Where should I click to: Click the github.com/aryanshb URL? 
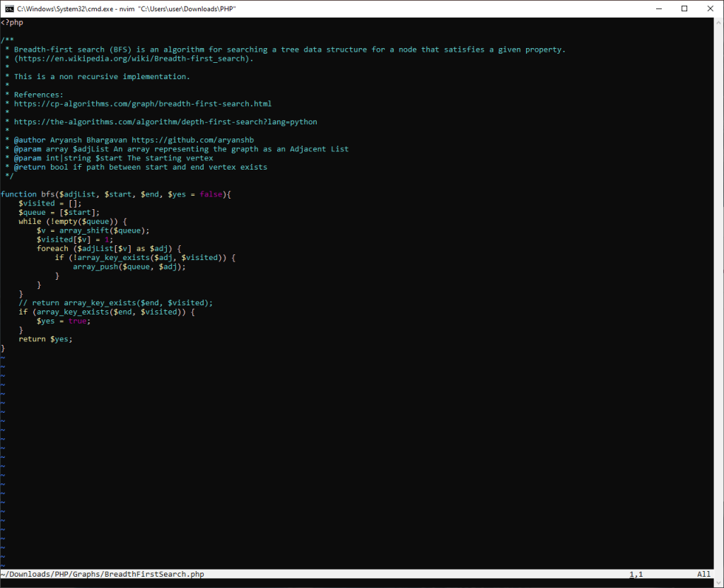192,140
